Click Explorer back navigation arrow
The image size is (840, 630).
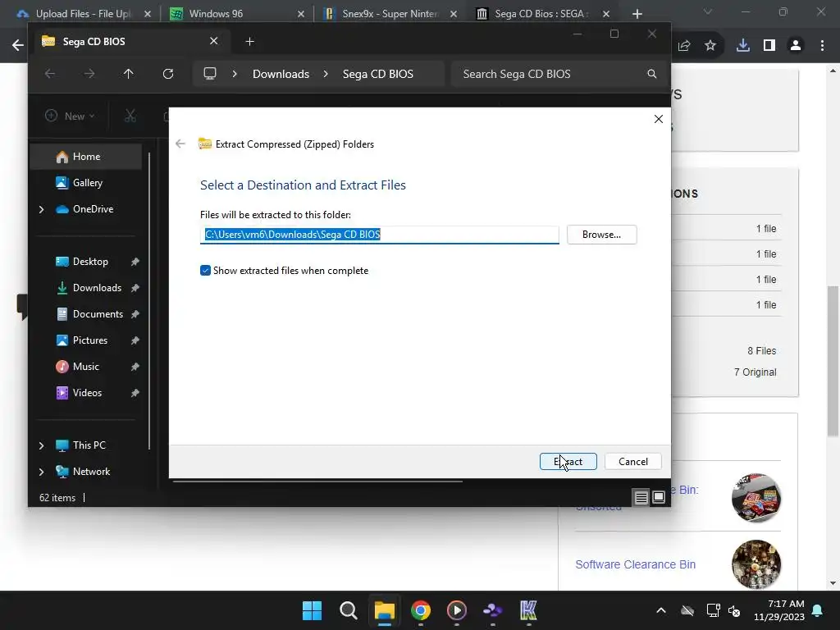pos(50,74)
